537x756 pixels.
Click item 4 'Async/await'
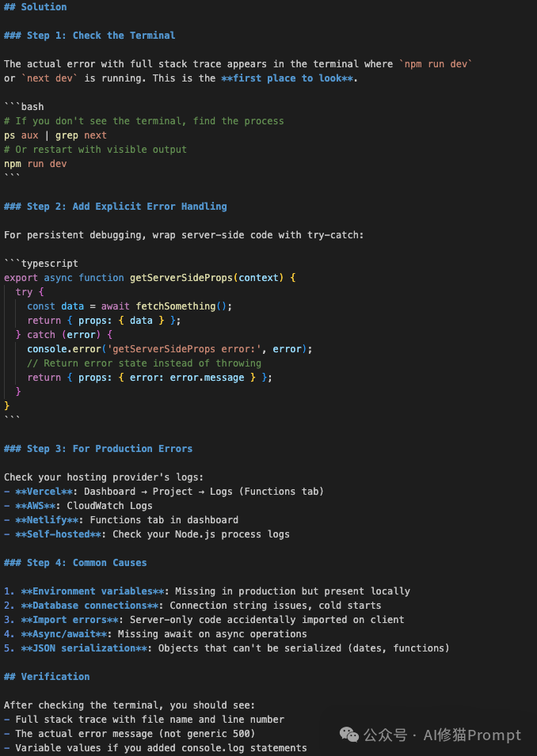pyautogui.click(x=155, y=633)
